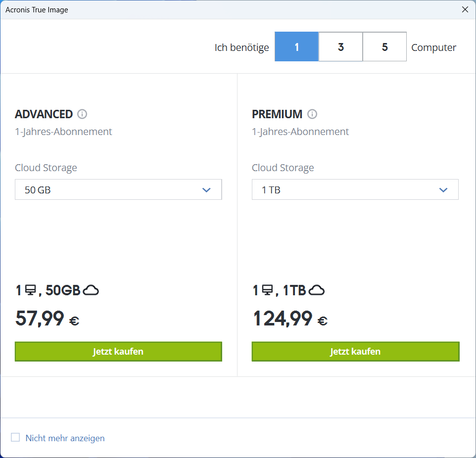
Task: Click the cloud icon beside 50GB
Action: click(x=91, y=290)
